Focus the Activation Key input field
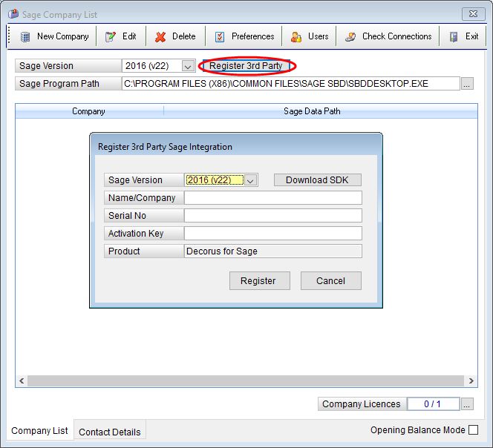This screenshot has height=448, width=493. point(273,234)
